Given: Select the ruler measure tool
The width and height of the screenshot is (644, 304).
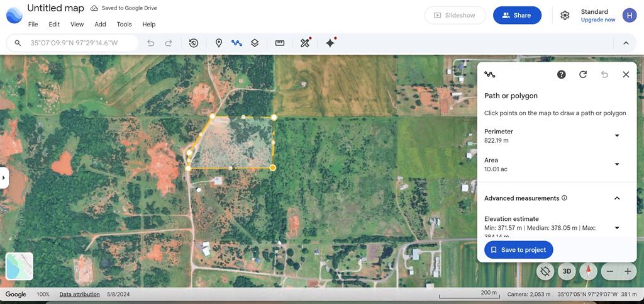Looking at the screenshot, I should [x=280, y=43].
